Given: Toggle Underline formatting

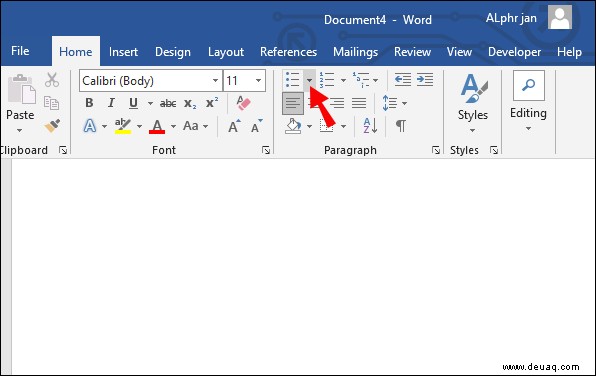Looking at the screenshot, I should point(133,103).
